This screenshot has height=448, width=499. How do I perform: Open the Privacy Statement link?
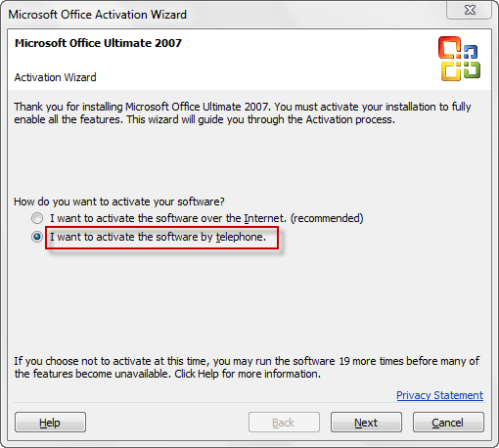(439, 395)
